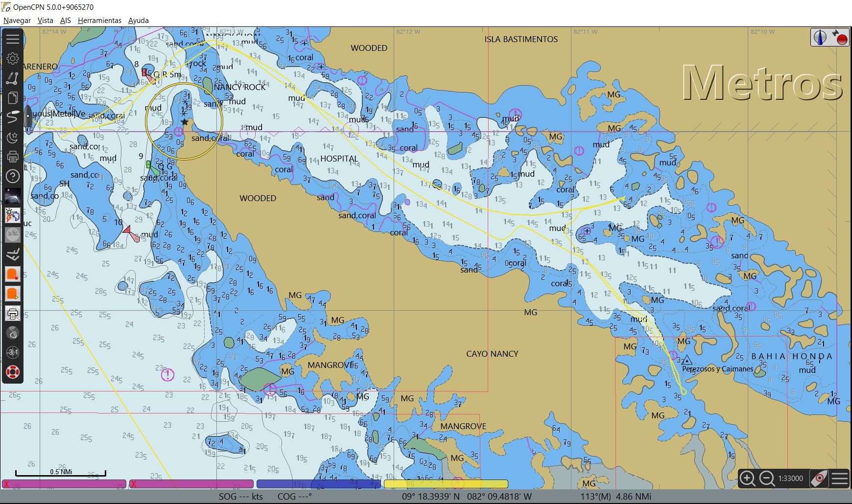Viewport: 852px width, 504px height.
Task: Open the Options gear icon
Action: click(x=13, y=58)
